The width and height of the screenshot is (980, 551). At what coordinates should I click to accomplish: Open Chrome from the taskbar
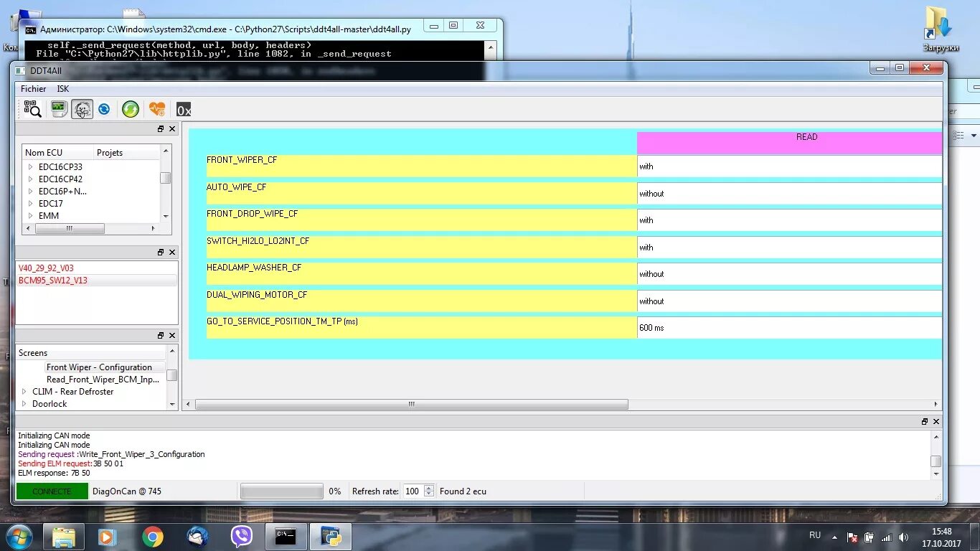click(x=152, y=537)
